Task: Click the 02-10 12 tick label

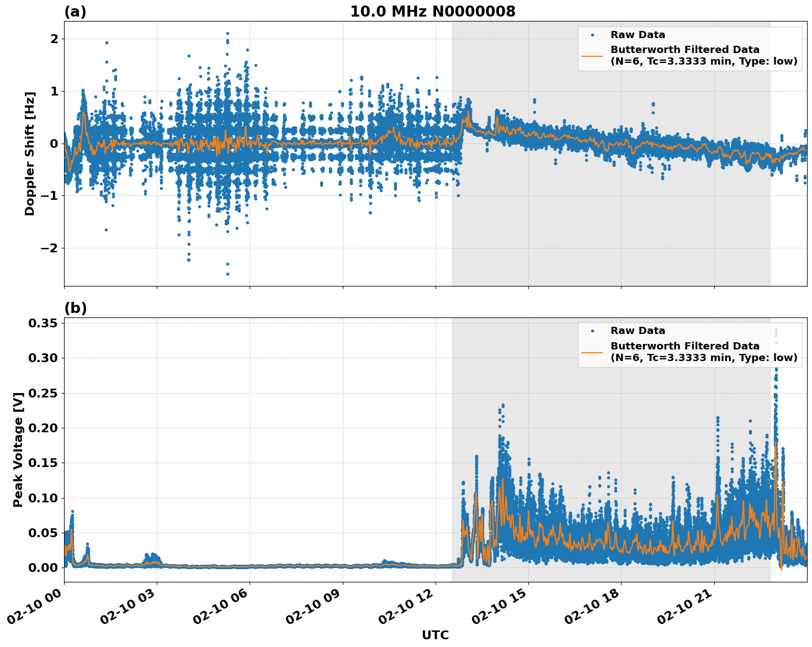Action: click(x=407, y=607)
